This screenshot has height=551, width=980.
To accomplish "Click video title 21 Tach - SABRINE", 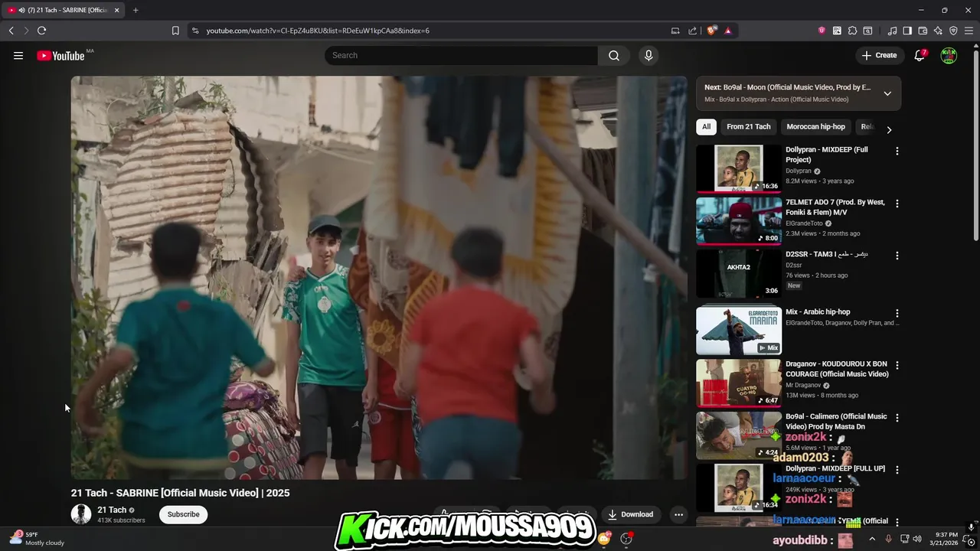I will point(180,493).
